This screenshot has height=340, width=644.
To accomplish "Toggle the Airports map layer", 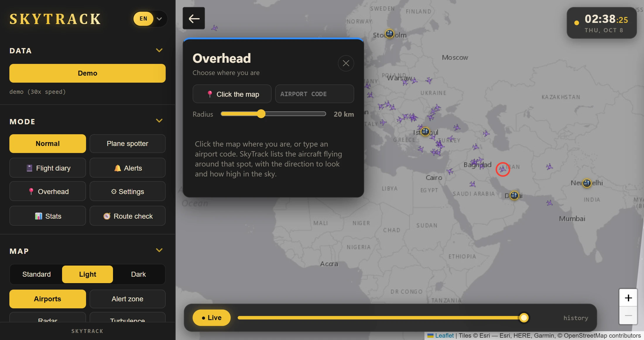I will click(x=48, y=299).
